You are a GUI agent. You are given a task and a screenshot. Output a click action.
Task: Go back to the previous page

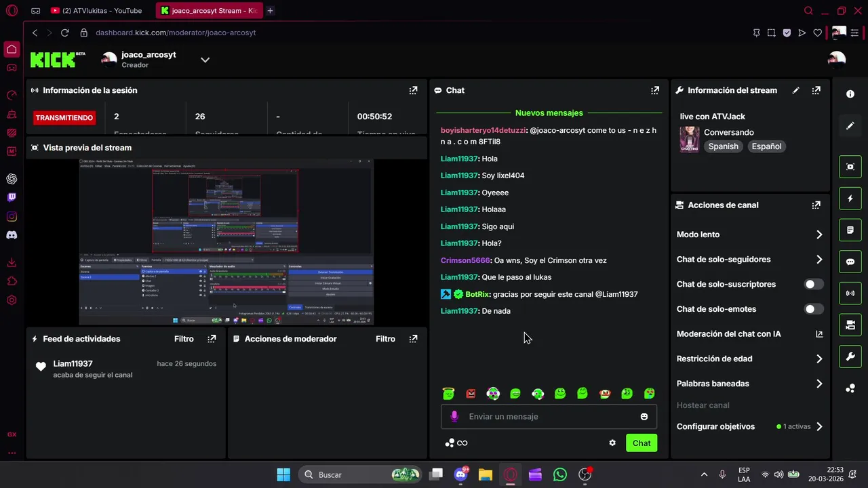pos(35,33)
